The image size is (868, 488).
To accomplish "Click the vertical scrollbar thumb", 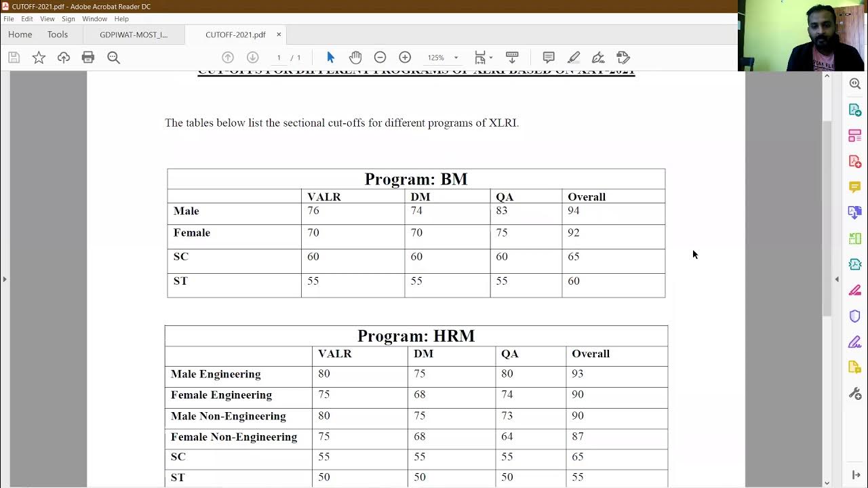I will point(827,218).
